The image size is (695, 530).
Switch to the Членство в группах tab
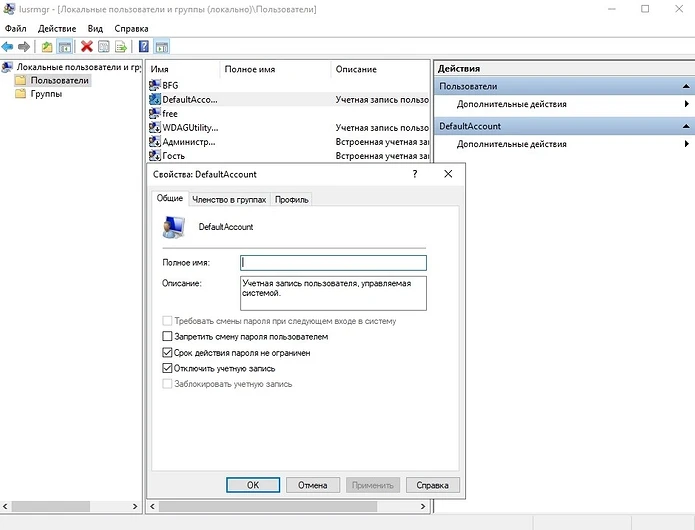coord(229,200)
